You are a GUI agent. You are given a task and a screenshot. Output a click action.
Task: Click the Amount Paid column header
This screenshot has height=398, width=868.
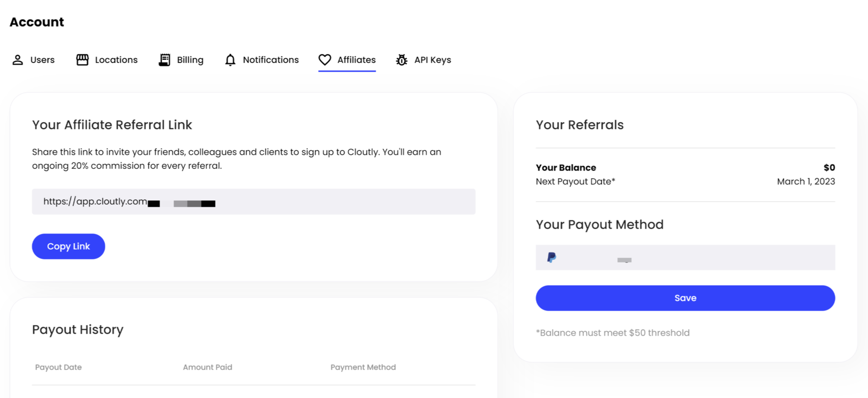[207, 367]
